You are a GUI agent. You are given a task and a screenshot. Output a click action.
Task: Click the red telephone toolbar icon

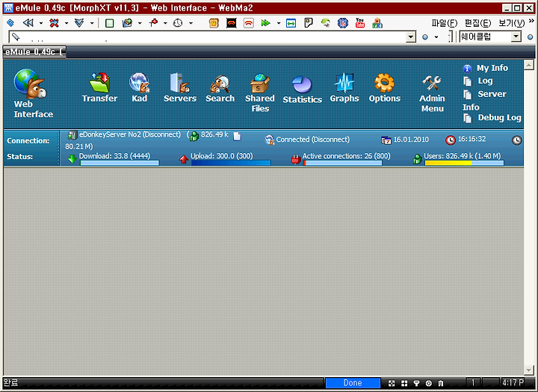tap(248, 23)
